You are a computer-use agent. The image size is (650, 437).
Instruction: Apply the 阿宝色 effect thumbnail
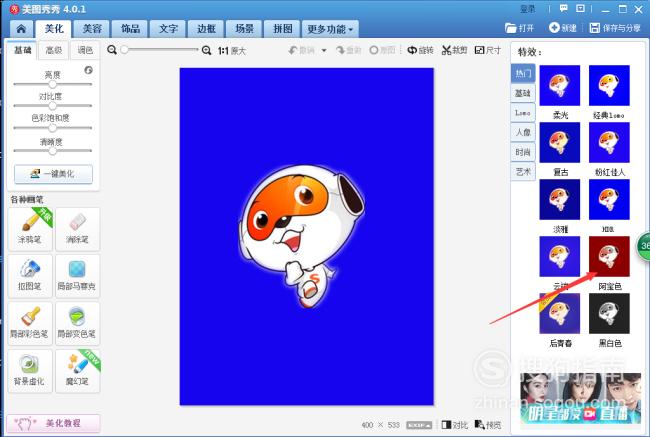(x=609, y=256)
